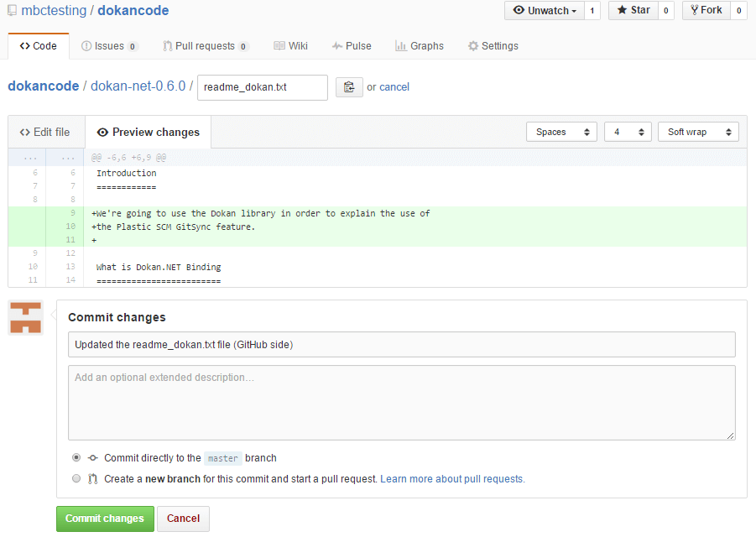Open the Pulse section
Image resolution: width=756 pixels, height=537 pixels.
[352, 46]
